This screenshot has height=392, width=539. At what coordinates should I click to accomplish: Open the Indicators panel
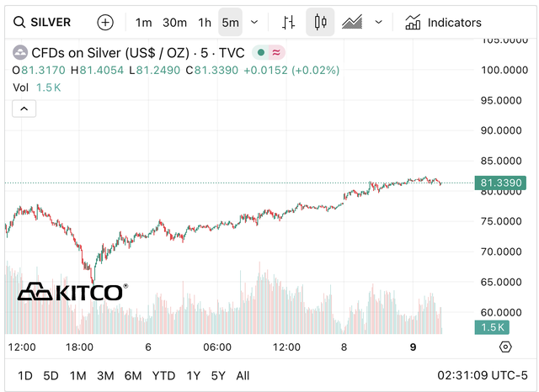tap(443, 23)
